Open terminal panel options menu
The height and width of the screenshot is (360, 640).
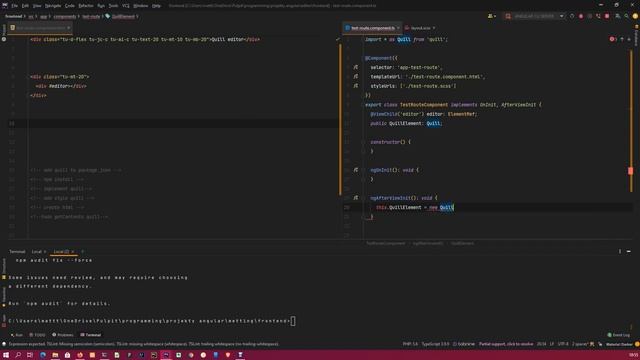click(620, 251)
